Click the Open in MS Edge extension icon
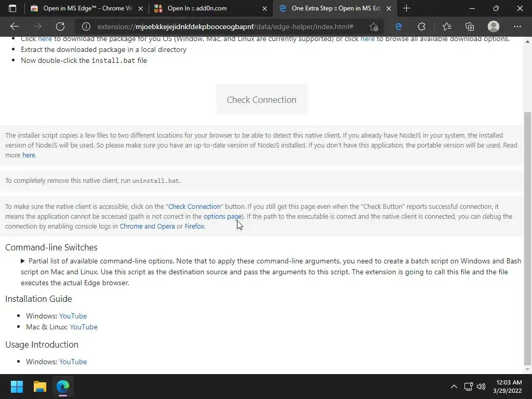This screenshot has height=399, width=532. pos(398,26)
